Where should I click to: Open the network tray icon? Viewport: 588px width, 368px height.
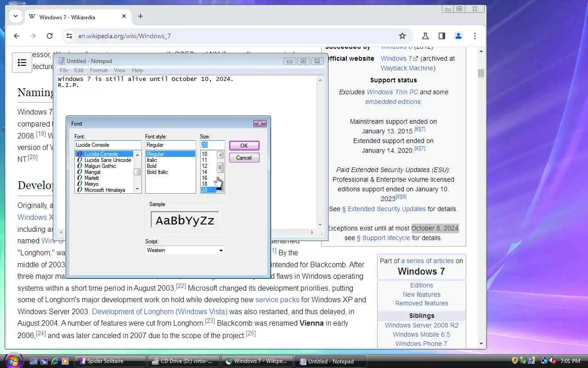[544, 361]
